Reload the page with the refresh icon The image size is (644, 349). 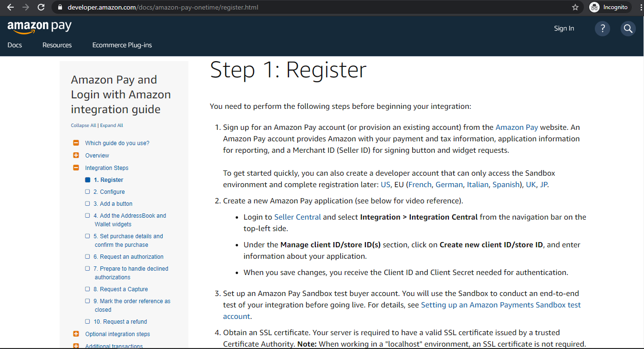[x=42, y=7]
